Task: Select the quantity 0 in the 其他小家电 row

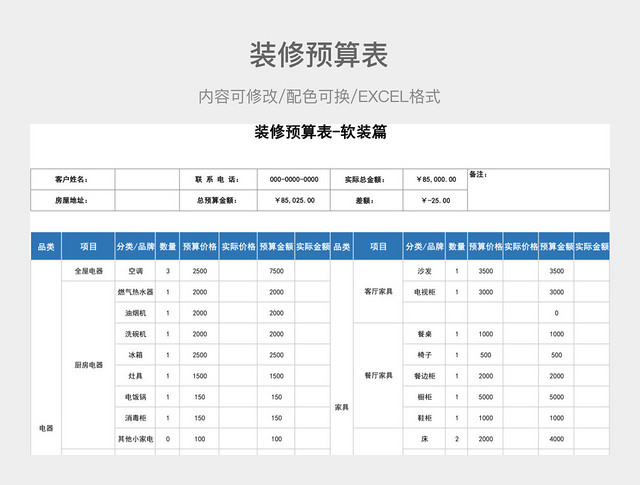Action: point(168,439)
